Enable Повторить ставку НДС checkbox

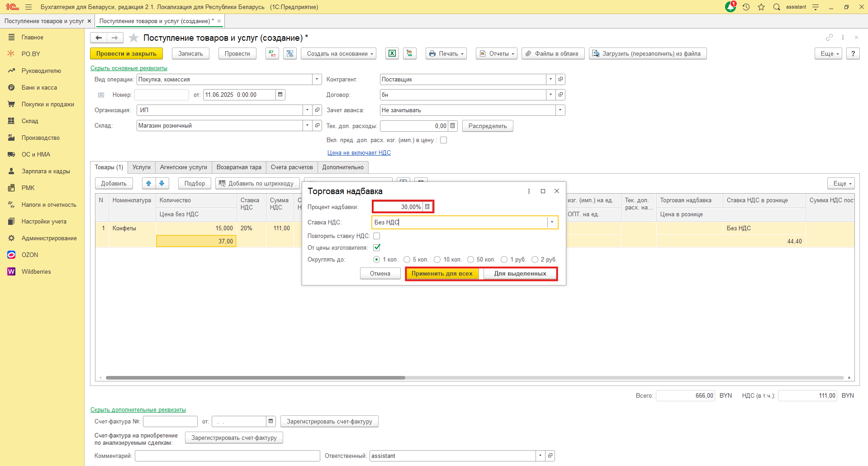tap(376, 236)
